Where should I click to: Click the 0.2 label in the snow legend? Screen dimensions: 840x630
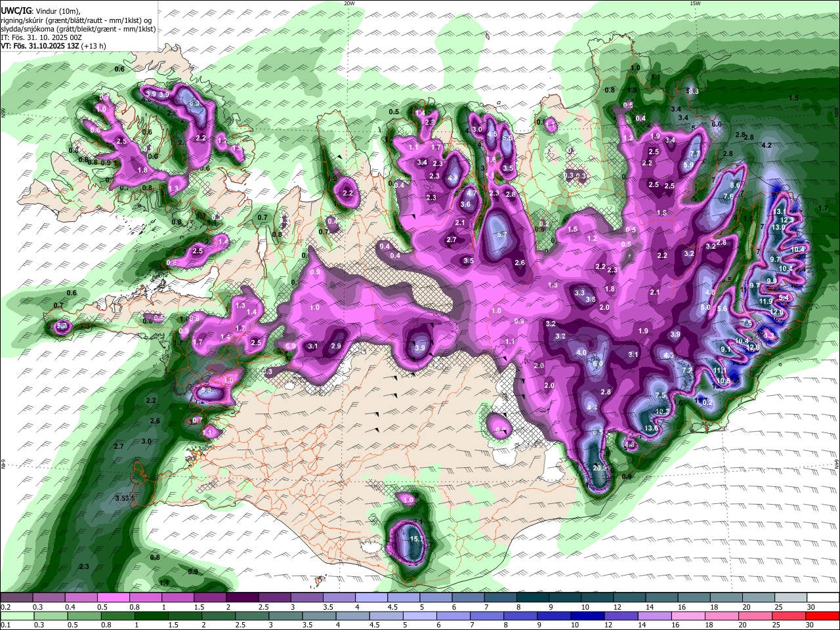pyautogui.click(x=5, y=607)
